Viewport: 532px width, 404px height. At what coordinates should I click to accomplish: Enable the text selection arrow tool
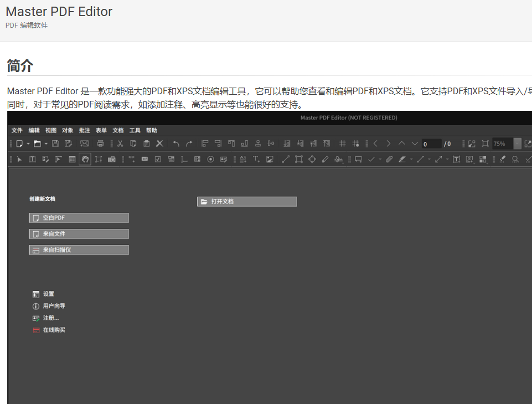(x=19, y=159)
